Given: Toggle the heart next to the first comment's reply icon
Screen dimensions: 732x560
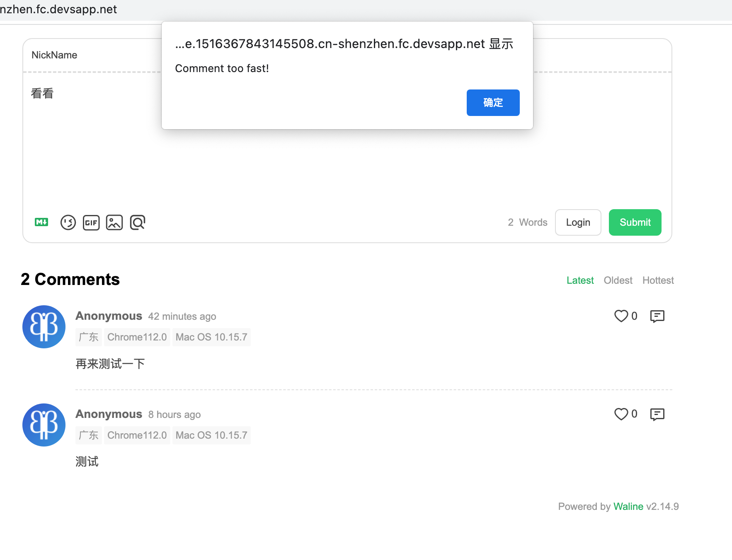Looking at the screenshot, I should [621, 316].
